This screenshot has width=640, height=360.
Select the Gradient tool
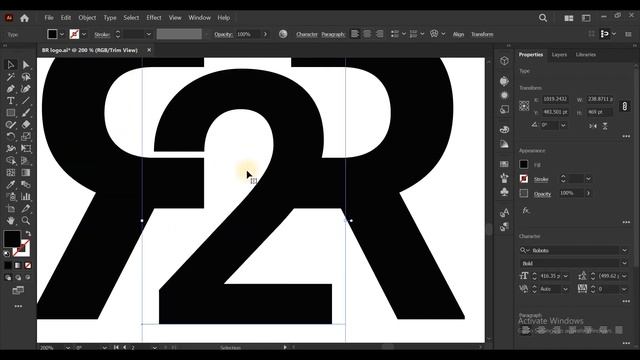(26, 172)
